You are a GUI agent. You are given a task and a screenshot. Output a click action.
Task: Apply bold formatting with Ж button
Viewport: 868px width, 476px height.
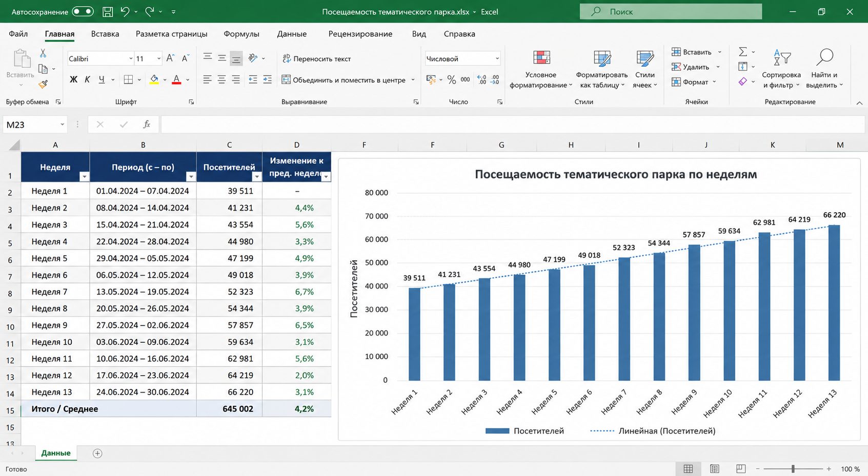pos(73,79)
